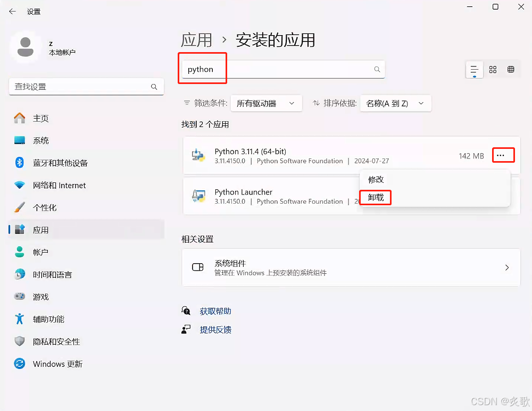The height and width of the screenshot is (411, 532).
Task: Switch to list view layout icon
Action: click(x=475, y=70)
